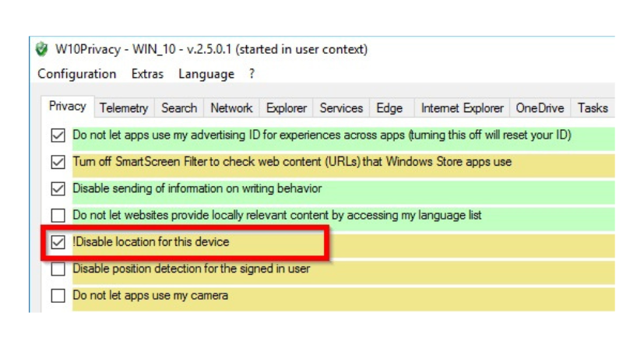
Task: Switch to the Network tab
Action: [231, 108]
